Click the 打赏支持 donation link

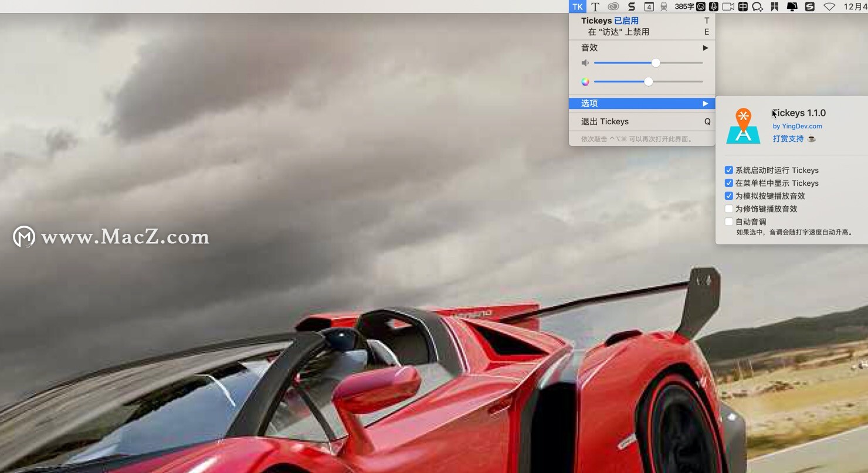788,139
